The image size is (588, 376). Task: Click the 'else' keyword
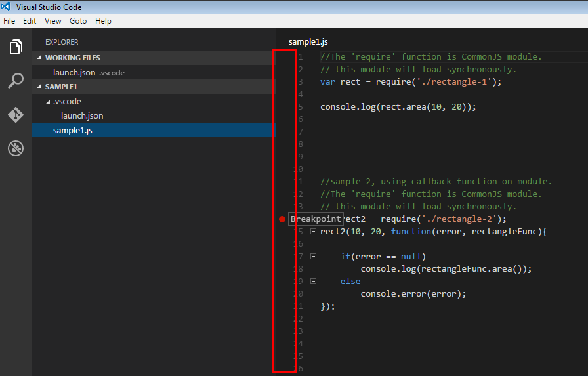point(350,281)
